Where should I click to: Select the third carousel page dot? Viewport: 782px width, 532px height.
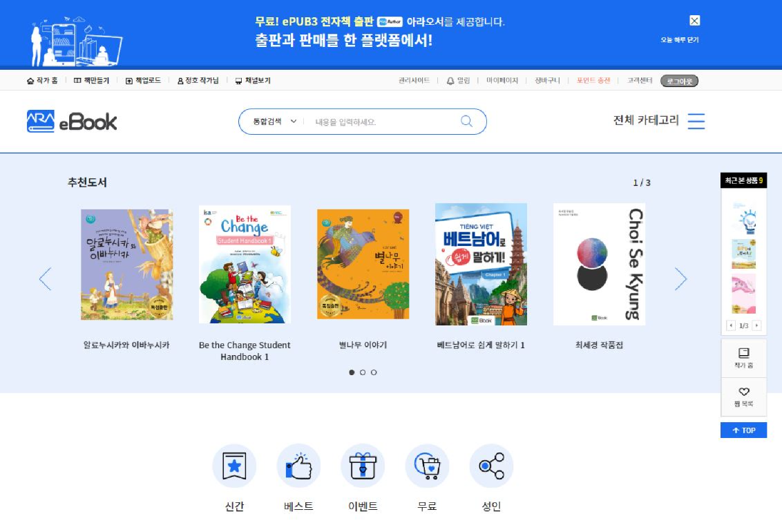click(374, 372)
